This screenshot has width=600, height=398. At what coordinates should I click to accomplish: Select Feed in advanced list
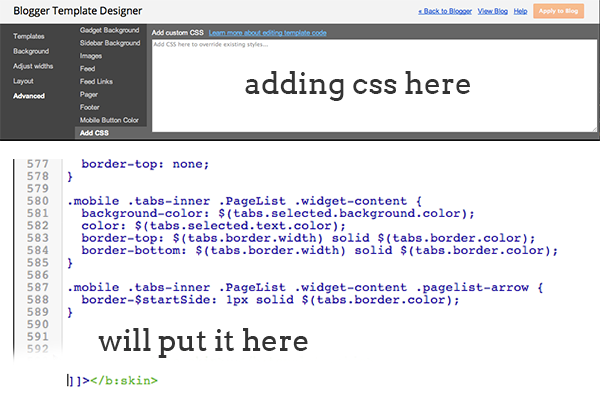[87, 69]
